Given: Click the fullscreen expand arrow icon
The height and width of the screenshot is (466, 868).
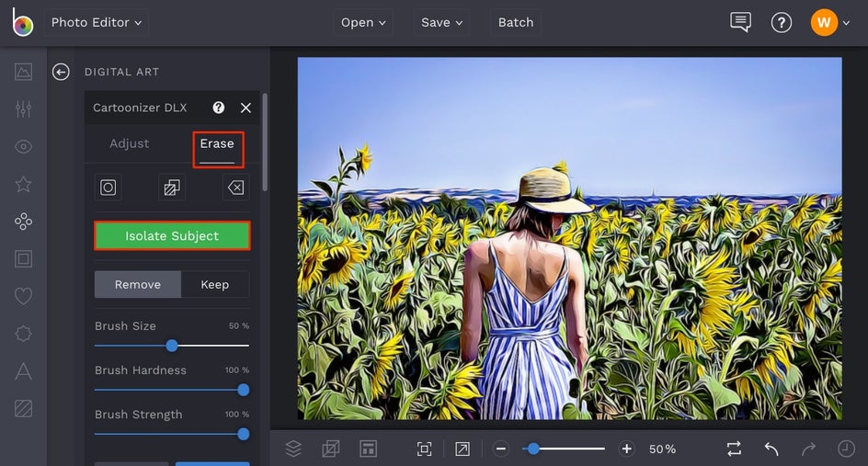Looking at the screenshot, I should [x=463, y=449].
